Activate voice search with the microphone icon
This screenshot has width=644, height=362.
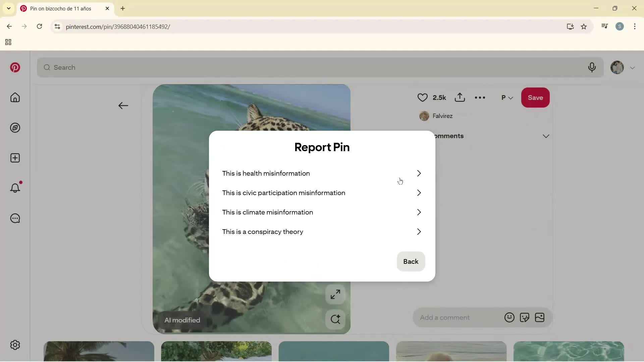click(592, 67)
